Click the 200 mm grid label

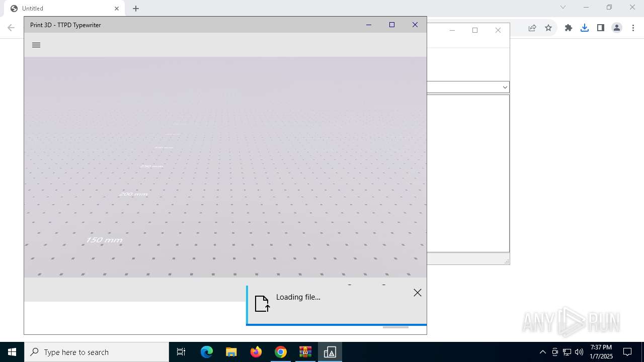134,194
